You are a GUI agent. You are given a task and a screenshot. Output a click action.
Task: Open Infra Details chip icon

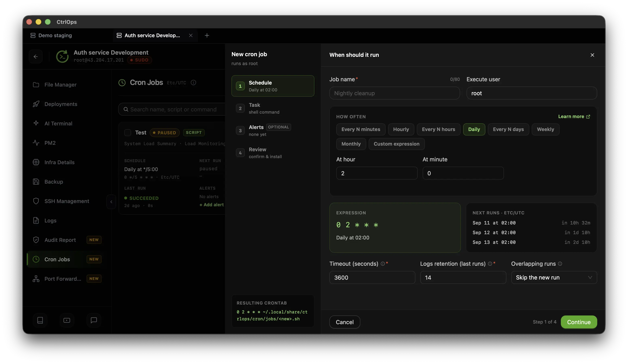[36, 162]
